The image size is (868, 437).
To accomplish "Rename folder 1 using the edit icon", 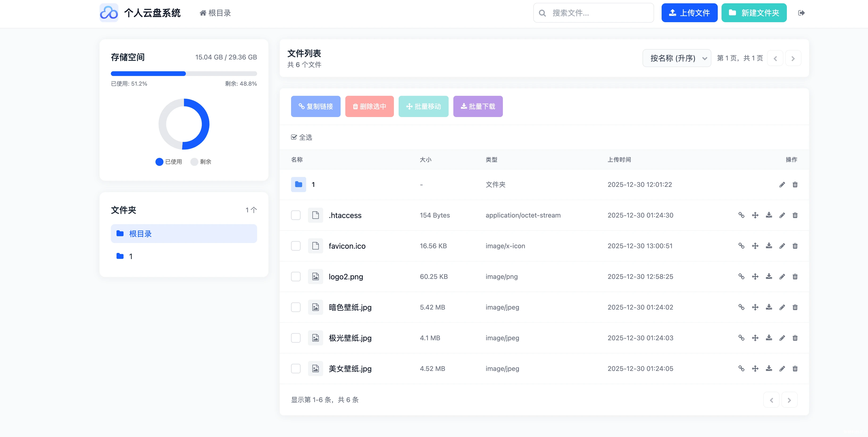I will [x=782, y=185].
